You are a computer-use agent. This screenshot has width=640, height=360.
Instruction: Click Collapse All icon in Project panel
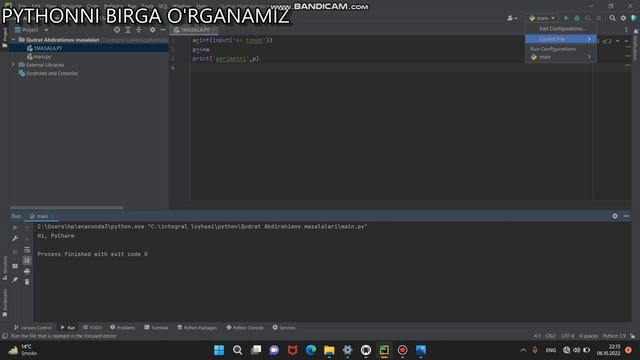(139, 30)
